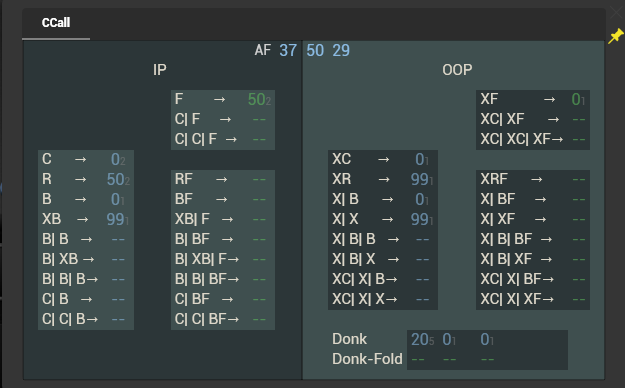Click the AF value 37
Viewport: 625px width, 388px height.
click(288, 51)
